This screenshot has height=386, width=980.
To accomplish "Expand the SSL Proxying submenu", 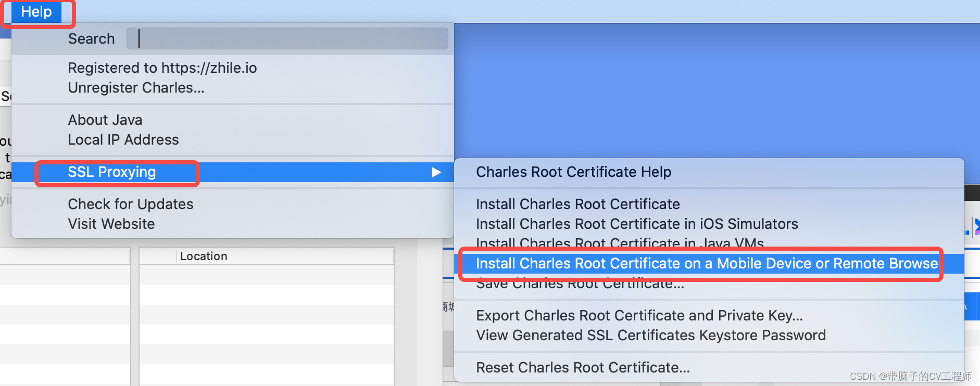I will point(232,172).
